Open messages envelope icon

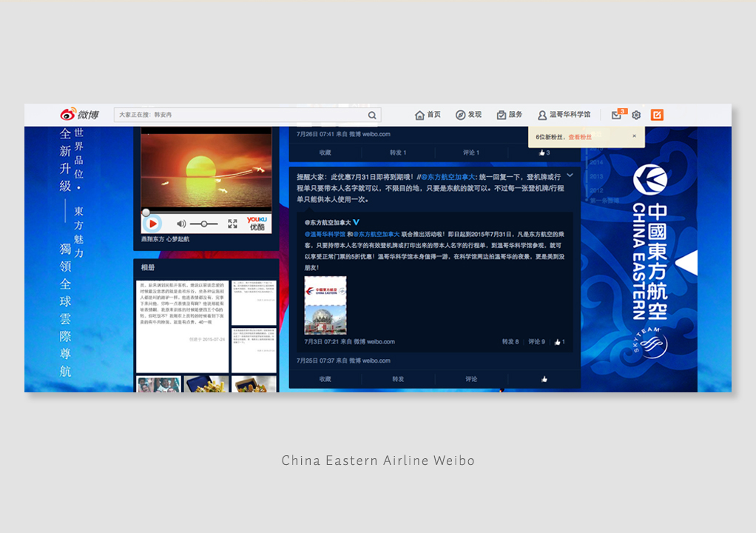pos(617,115)
